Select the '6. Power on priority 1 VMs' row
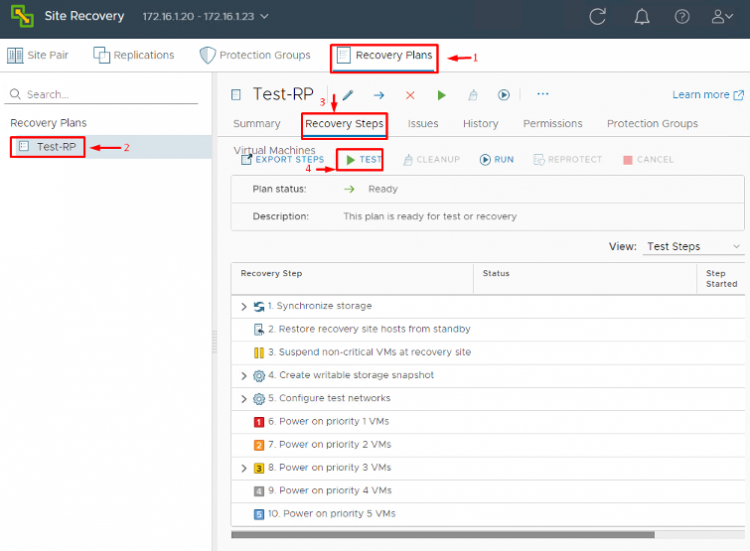The height and width of the screenshot is (551, 750). pyautogui.click(x=487, y=422)
